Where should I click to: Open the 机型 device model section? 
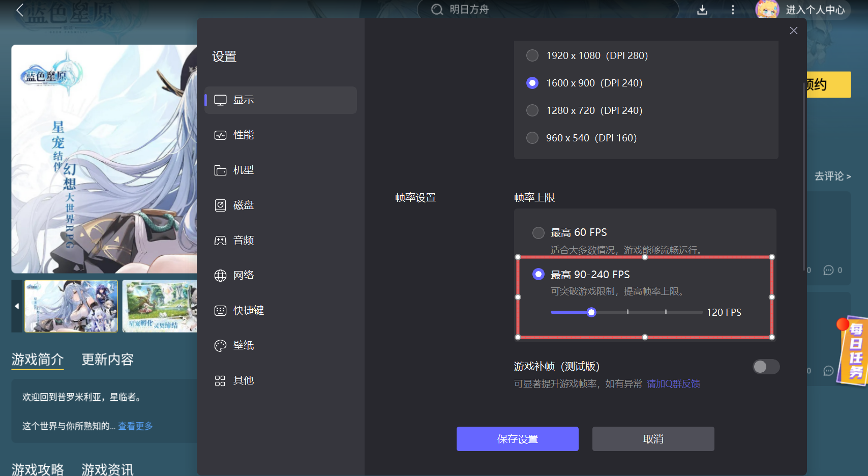pyautogui.click(x=281, y=170)
